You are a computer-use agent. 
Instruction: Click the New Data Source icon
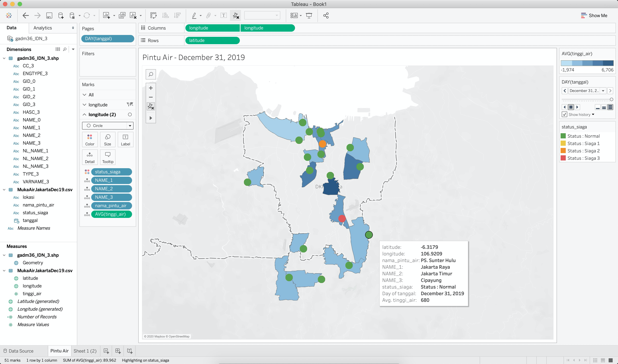click(x=61, y=15)
